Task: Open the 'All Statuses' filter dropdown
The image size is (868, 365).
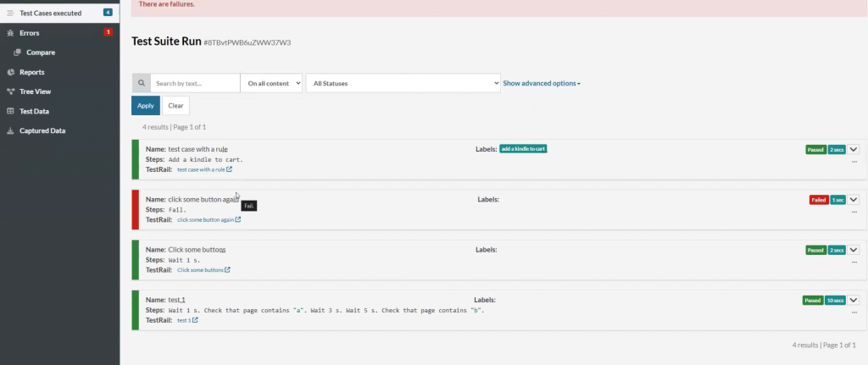Action: (403, 83)
